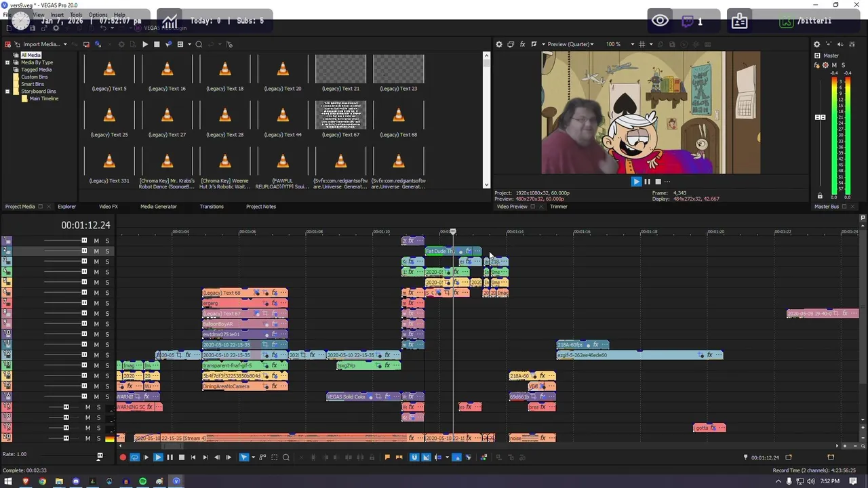Switch to the Trimmer tab

pos(559,207)
